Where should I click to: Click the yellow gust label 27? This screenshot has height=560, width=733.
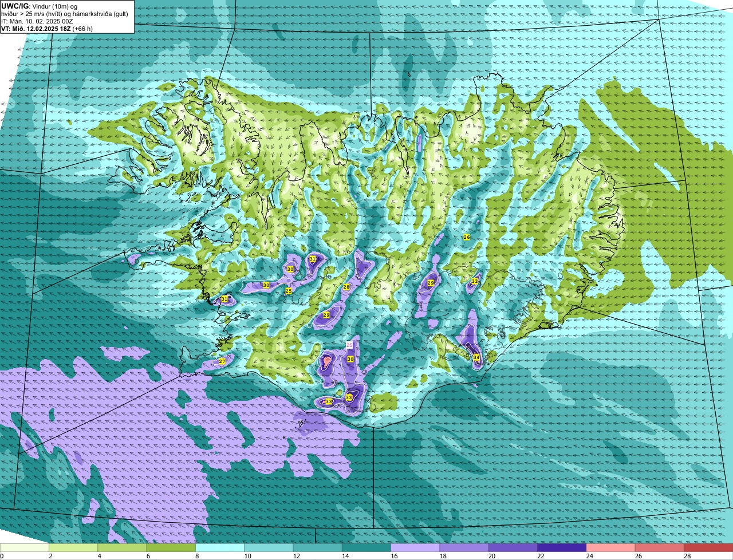click(222, 361)
